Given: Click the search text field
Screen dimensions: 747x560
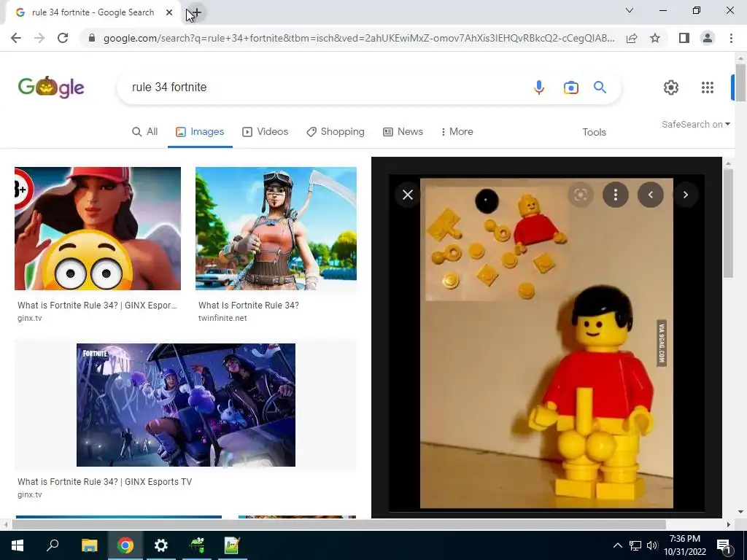Looking at the screenshot, I should pyautogui.click(x=324, y=87).
